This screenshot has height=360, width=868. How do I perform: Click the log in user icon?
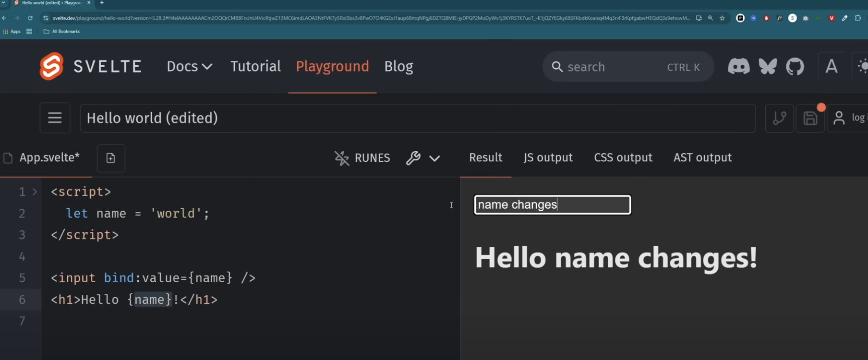[839, 118]
